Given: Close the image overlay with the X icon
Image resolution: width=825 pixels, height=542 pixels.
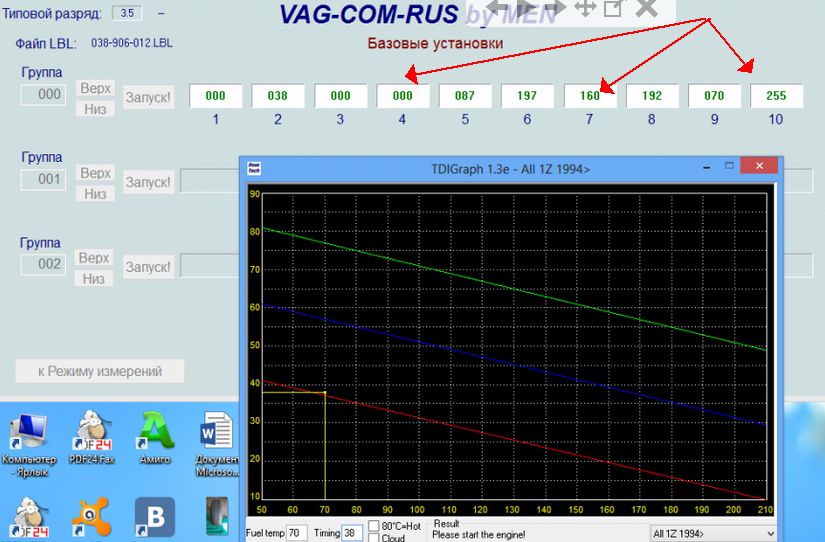Looking at the screenshot, I should pyautogui.click(x=647, y=8).
